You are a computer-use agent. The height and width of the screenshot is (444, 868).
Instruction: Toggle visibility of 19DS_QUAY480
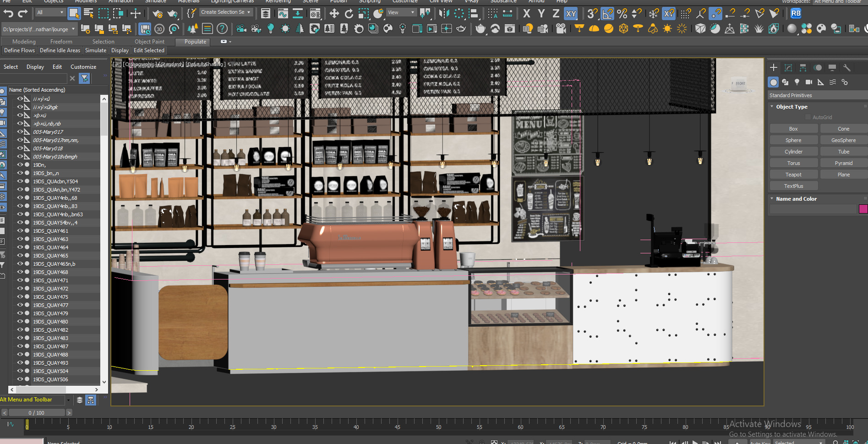pos(20,322)
